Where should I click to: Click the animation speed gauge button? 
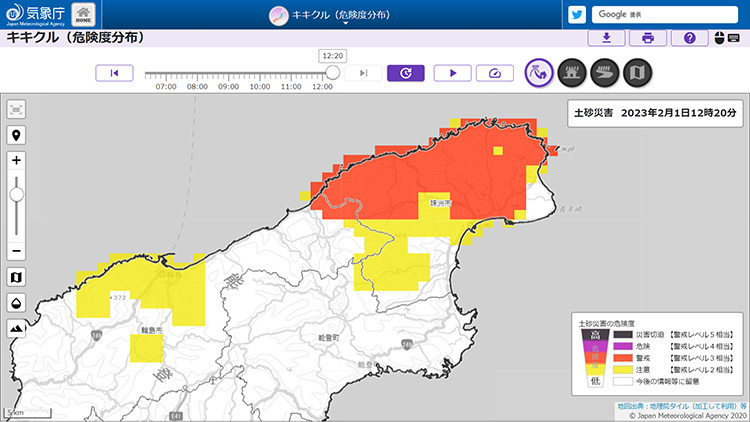[x=494, y=73]
